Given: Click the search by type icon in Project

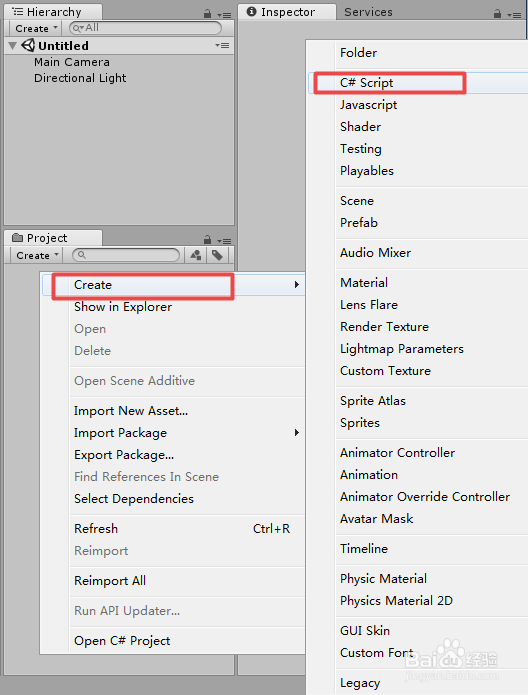Looking at the screenshot, I should [196, 255].
